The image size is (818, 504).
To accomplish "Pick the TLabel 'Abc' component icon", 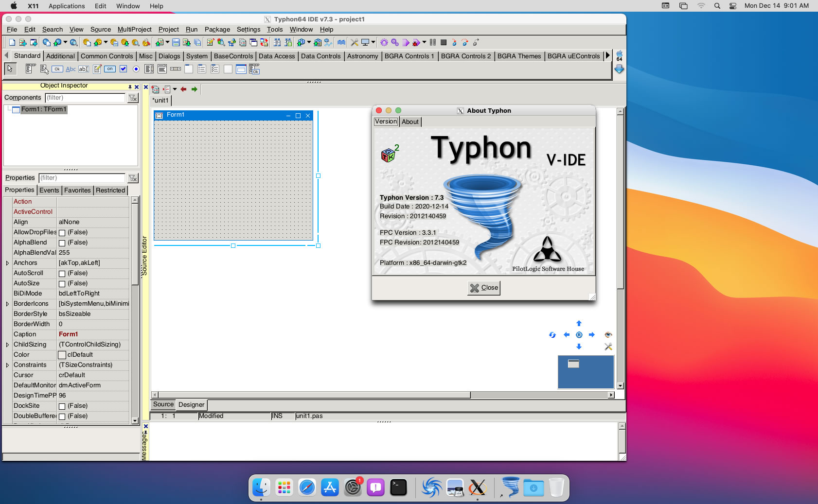I will pos(71,69).
